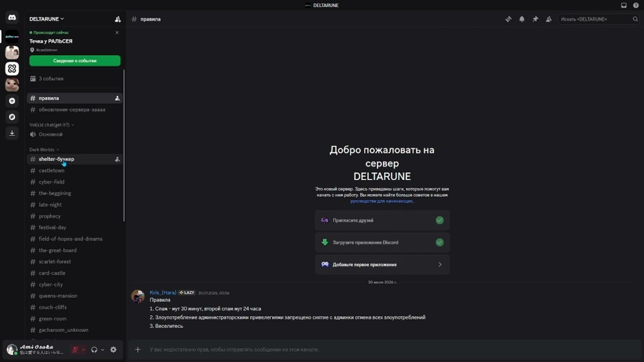Invite people icon next to DELTARUNE header
Image resolution: width=644 pixels, height=362 pixels.
118,19
